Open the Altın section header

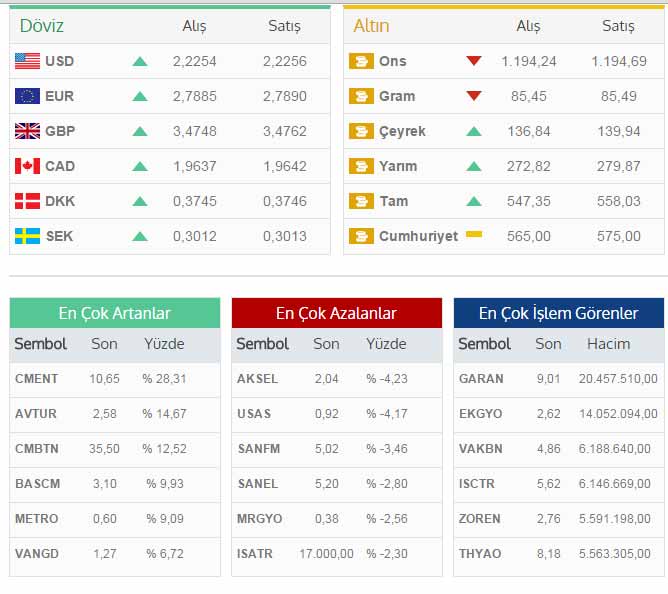pyautogui.click(x=371, y=26)
